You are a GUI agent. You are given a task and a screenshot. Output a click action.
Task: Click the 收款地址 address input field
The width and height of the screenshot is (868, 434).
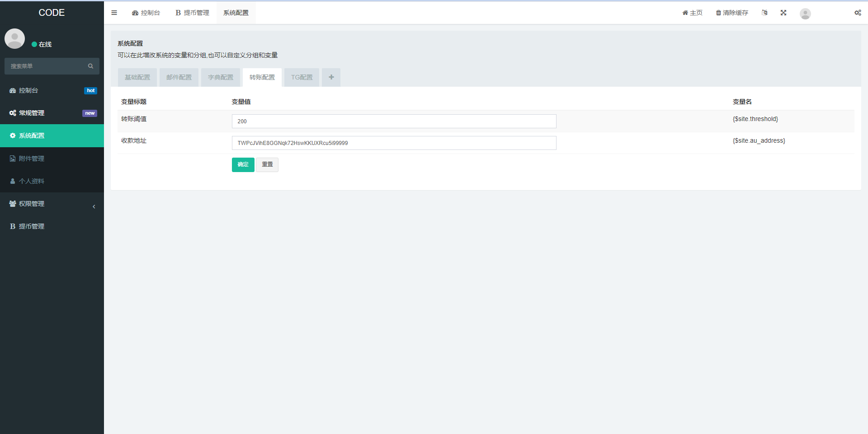coord(394,143)
